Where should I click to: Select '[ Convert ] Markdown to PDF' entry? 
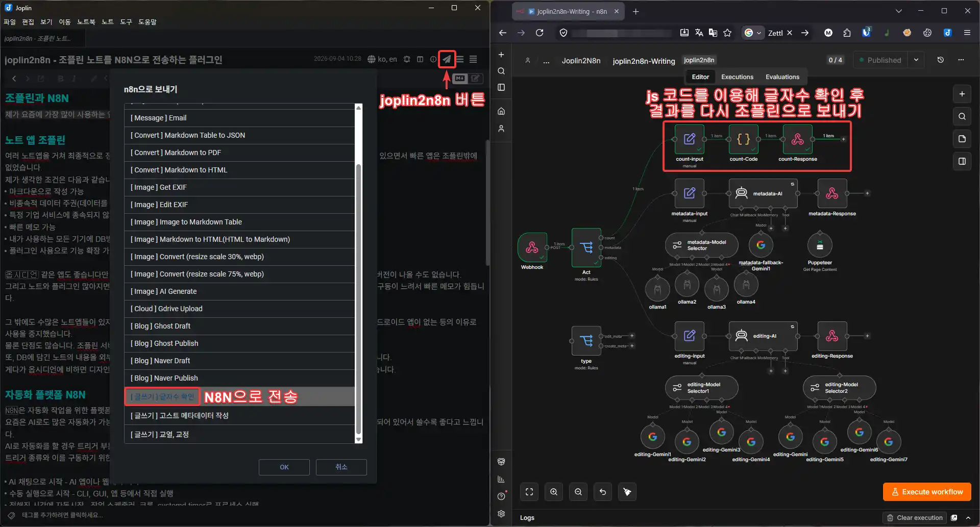pos(239,153)
